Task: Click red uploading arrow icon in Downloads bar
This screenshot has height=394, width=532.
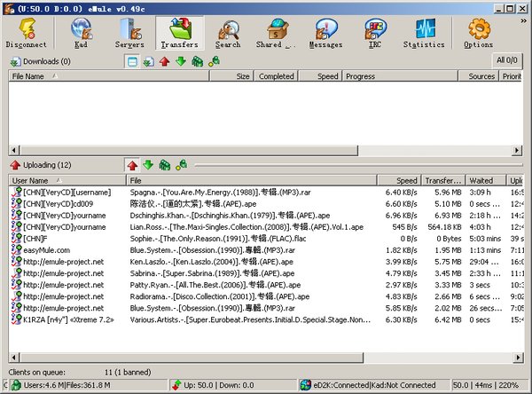Action: (165, 62)
